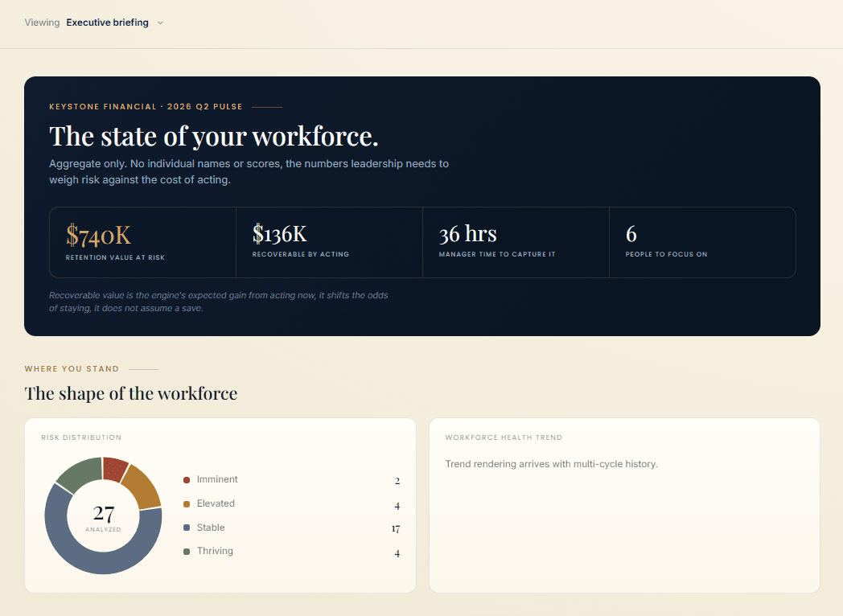Select the Thriving legend label
The height and width of the screenshot is (616, 843).
[x=215, y=551]
